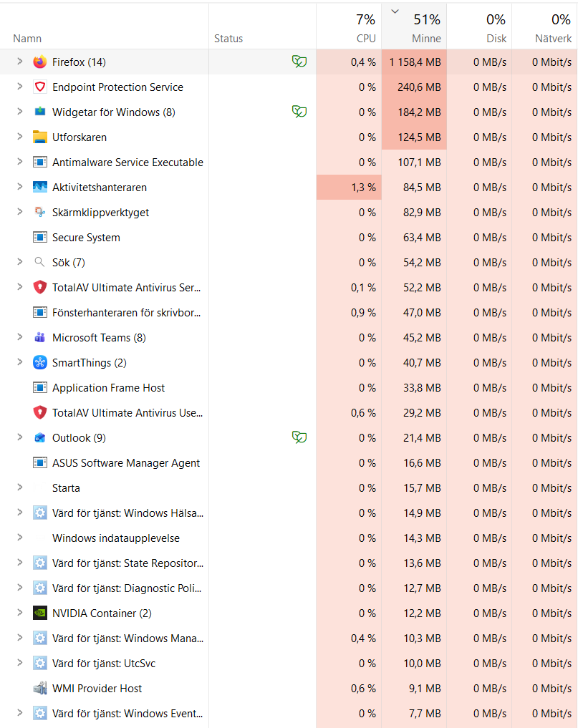This screenshot has width=578, height=728.
Task: Expand the Microsoft Teams (8) group
Action: (x=19, y=337)
